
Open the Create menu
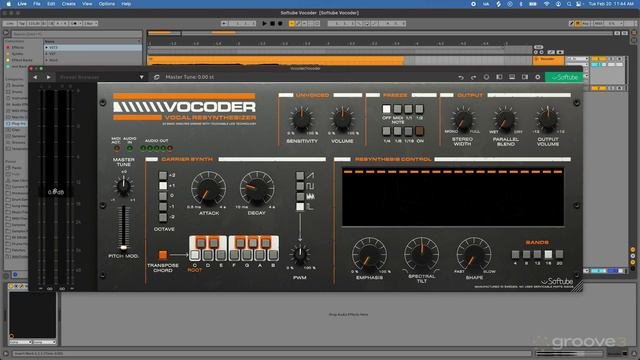point(69,4)
